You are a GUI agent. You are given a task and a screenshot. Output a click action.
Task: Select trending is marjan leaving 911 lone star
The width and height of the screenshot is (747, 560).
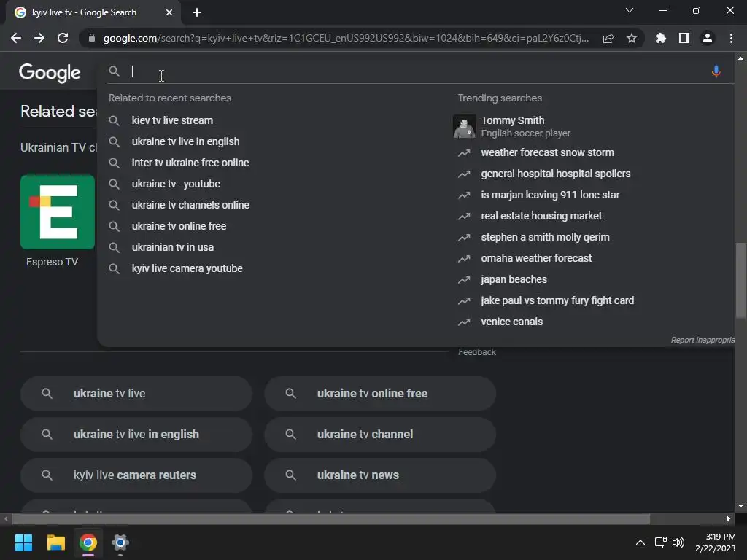click(550, 195)
